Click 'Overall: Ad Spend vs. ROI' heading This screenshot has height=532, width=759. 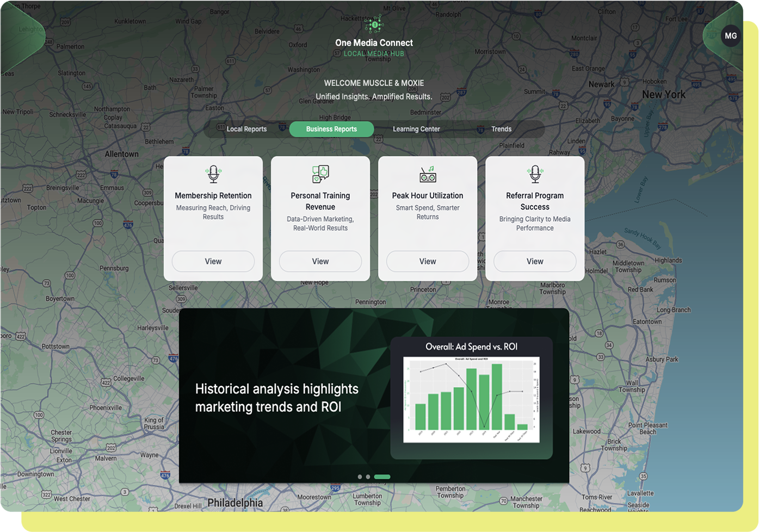[471, 347]
